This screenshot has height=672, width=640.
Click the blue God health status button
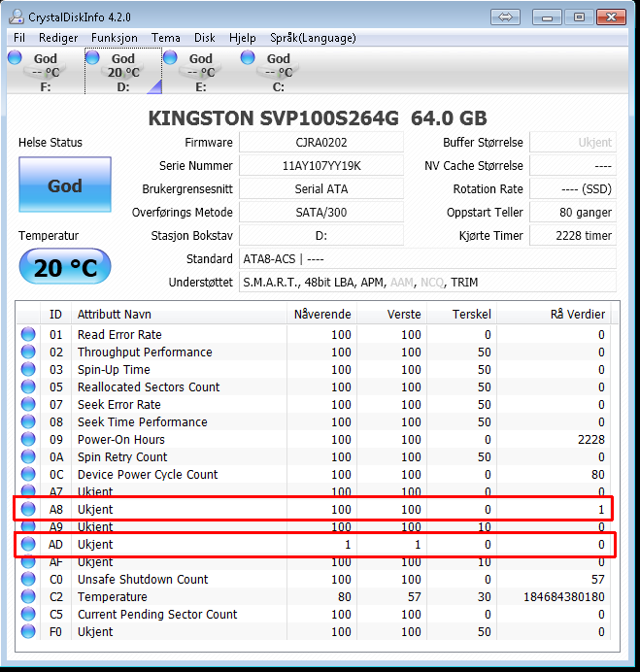pos(65,185)
